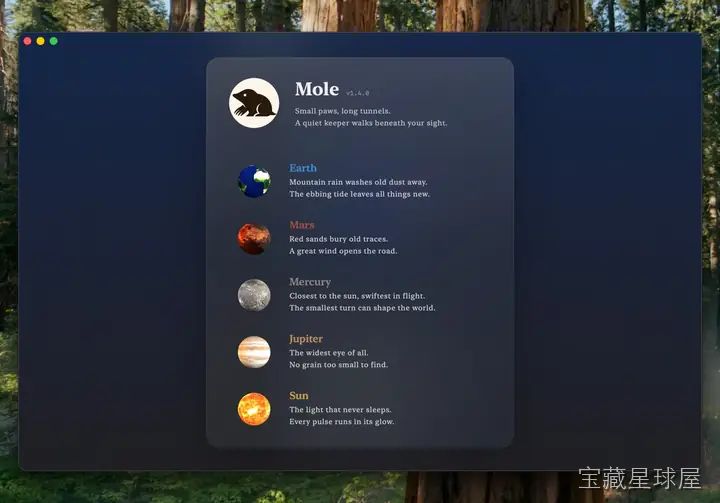Click 'Small paws, long tunnels.' line
The height and width of the screenshot is (503, 720).
(x=343, y=111)
